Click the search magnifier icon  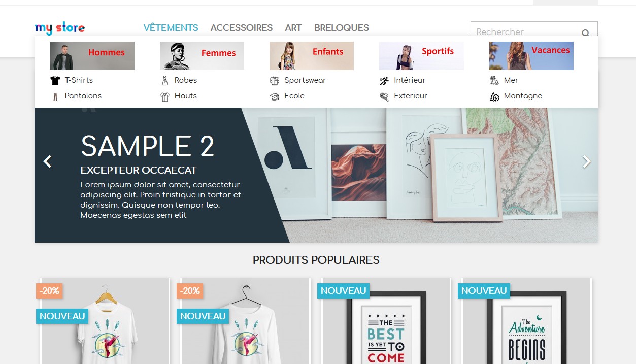[585, 33]
